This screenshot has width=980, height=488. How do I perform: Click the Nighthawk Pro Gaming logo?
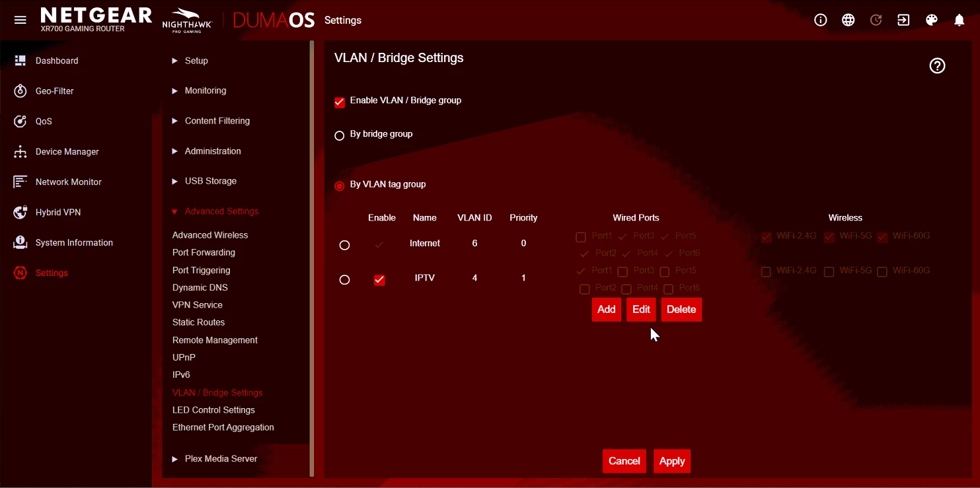click(187, 20)
